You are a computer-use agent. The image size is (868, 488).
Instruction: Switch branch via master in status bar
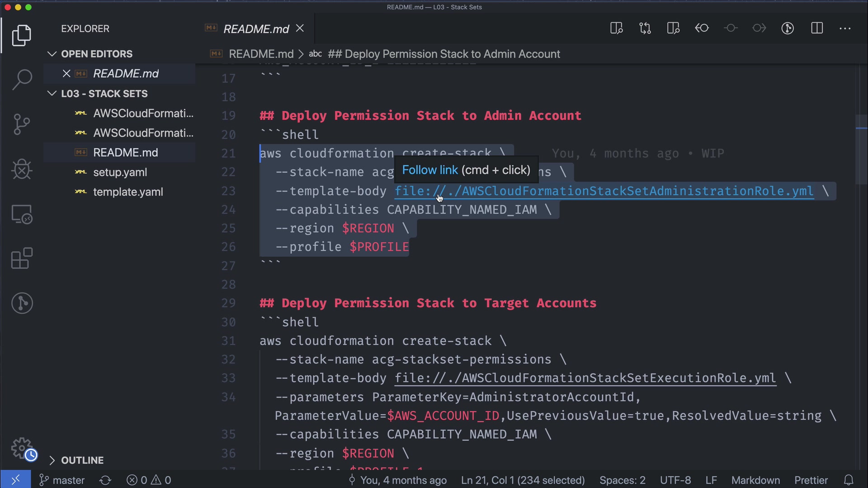[63, 480]
